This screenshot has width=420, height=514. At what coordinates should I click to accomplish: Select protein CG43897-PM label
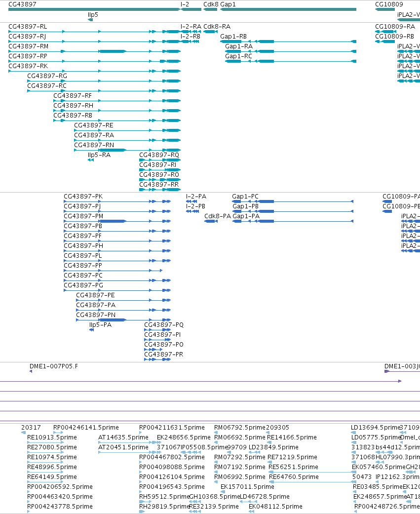pos(83,216)
